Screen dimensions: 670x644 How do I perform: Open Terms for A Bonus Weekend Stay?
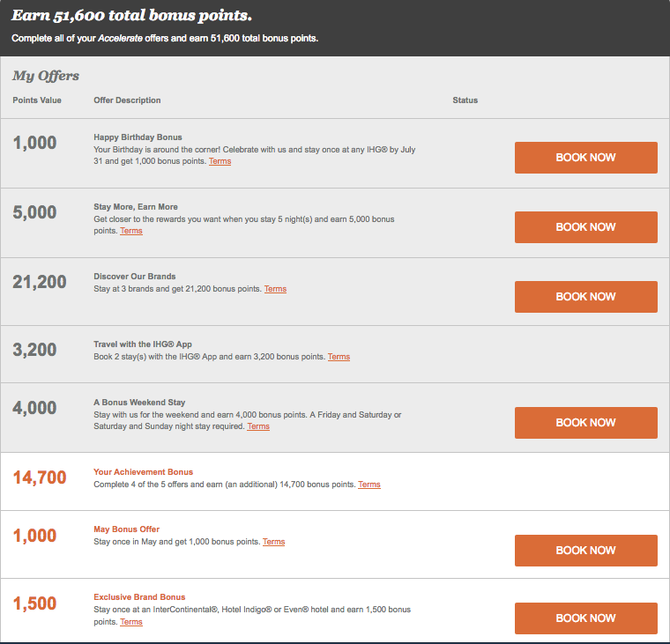tap(258, 427)
